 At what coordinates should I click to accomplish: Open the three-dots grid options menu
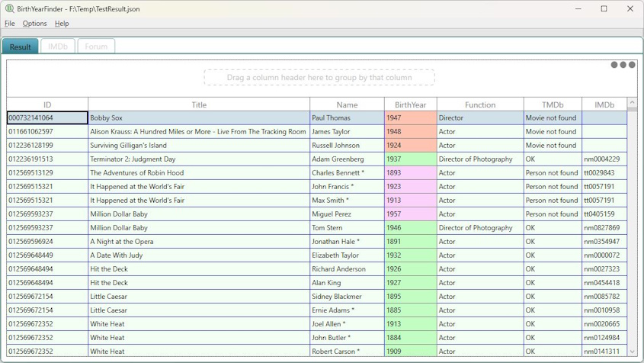point(623,65)
